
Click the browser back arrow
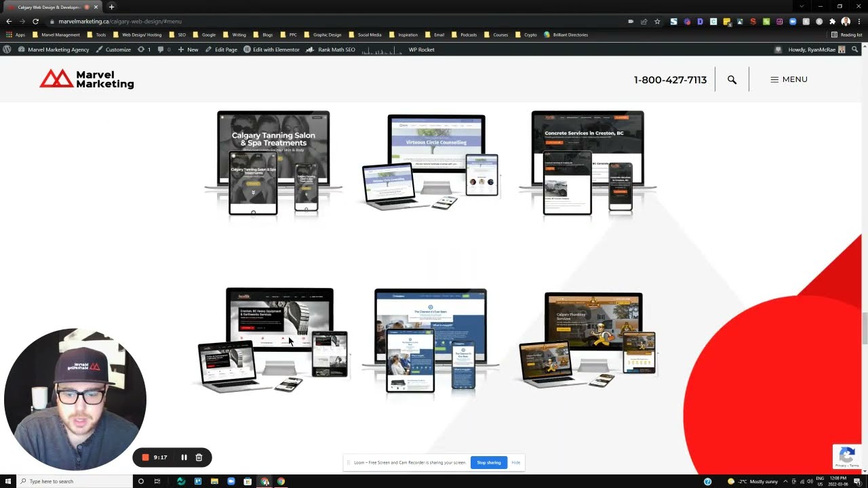click(9, 21)
